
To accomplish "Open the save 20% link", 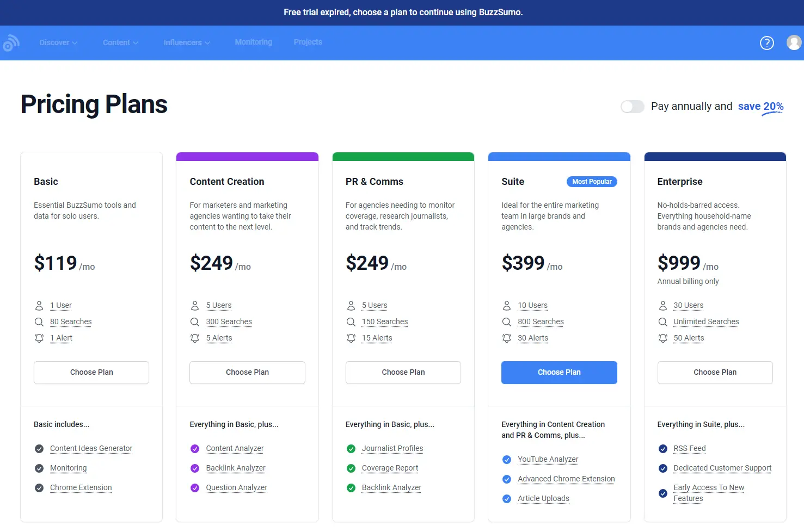I will click(760, 106).
